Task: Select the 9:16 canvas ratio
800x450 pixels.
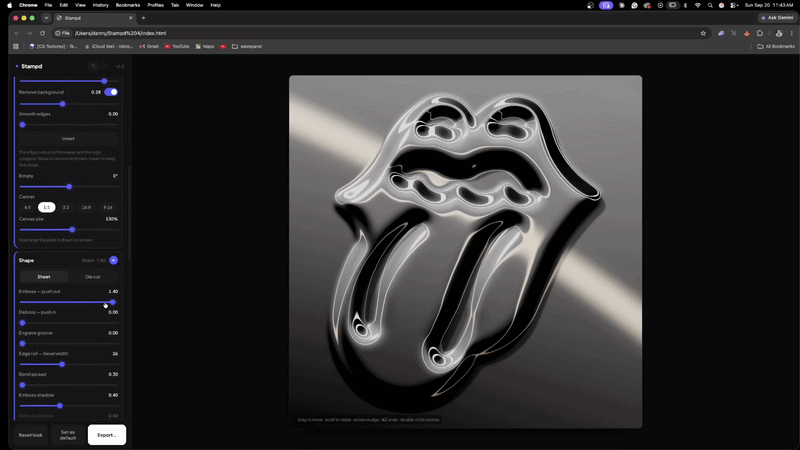Action: click(108, 208)
